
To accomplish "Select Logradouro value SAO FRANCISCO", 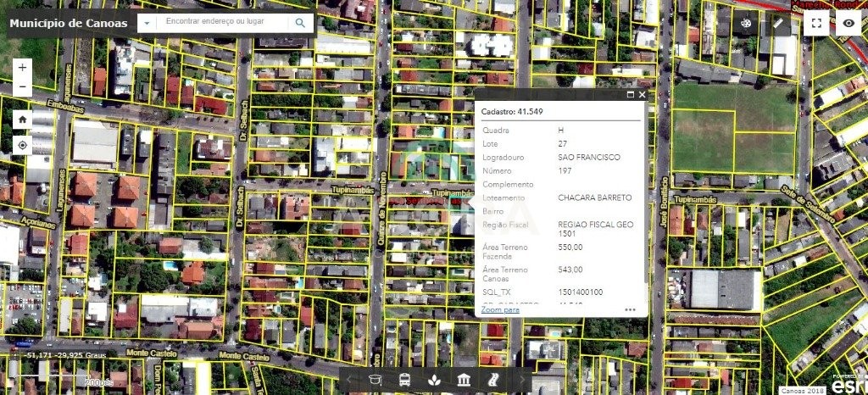I will click(x=589, y=157).
